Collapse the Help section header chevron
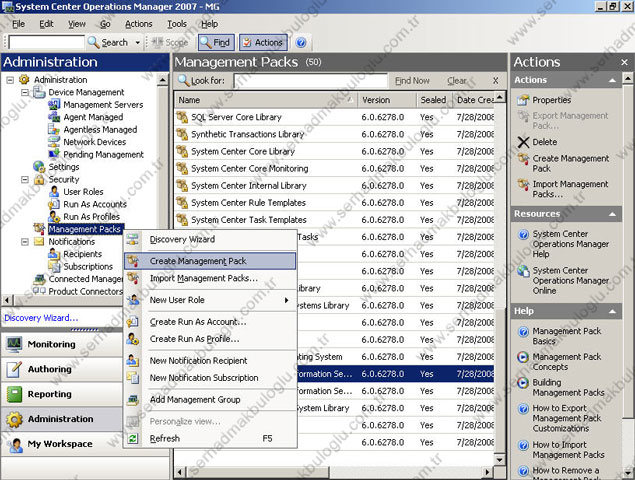635x480 pixels. coord(612,311)
